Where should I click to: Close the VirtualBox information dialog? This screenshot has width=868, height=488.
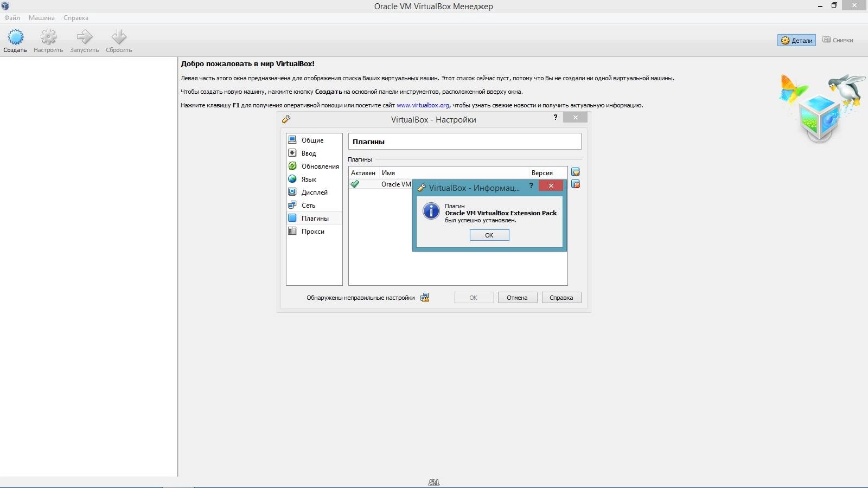(x=551, y=185)
